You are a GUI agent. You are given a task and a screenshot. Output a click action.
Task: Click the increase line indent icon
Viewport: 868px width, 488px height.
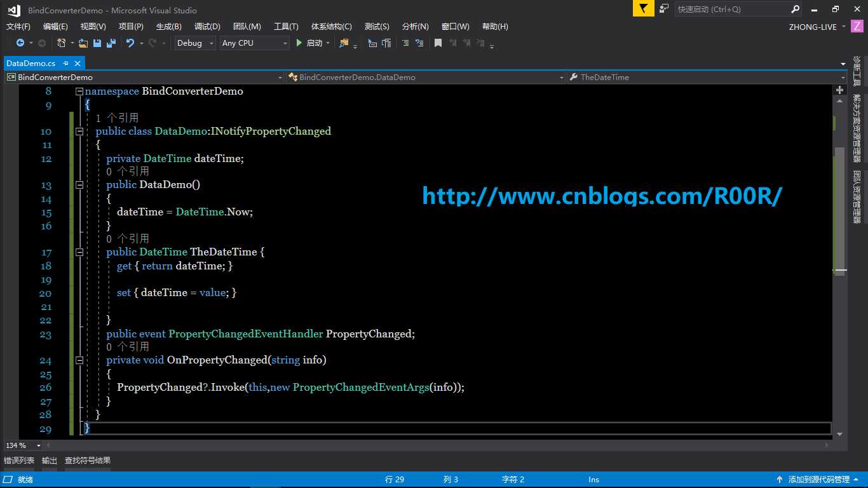tap(386, 43)
